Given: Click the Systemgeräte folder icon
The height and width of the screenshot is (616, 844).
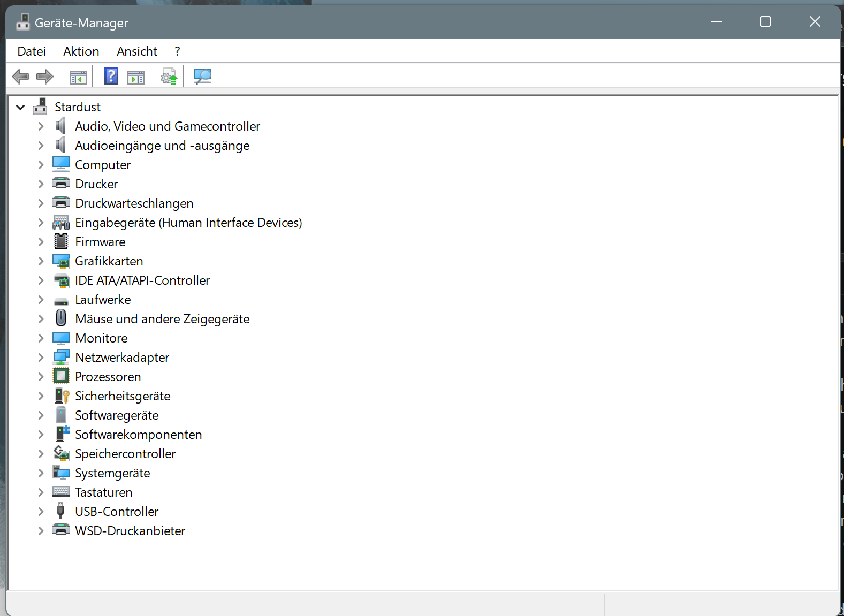Looking at the screenshot, I should point(61,472).
